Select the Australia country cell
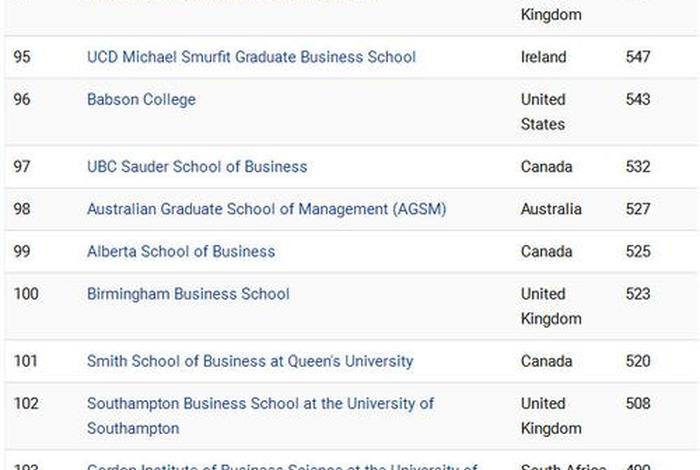The height and width of the screenshot is (470, 700). click(551, 209)
